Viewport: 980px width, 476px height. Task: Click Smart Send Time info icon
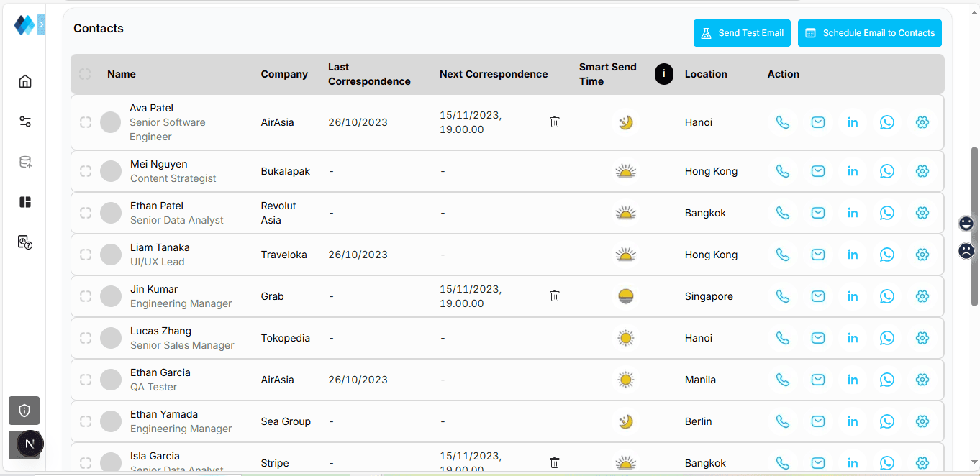pyautogui.click(x=663, y=74)
